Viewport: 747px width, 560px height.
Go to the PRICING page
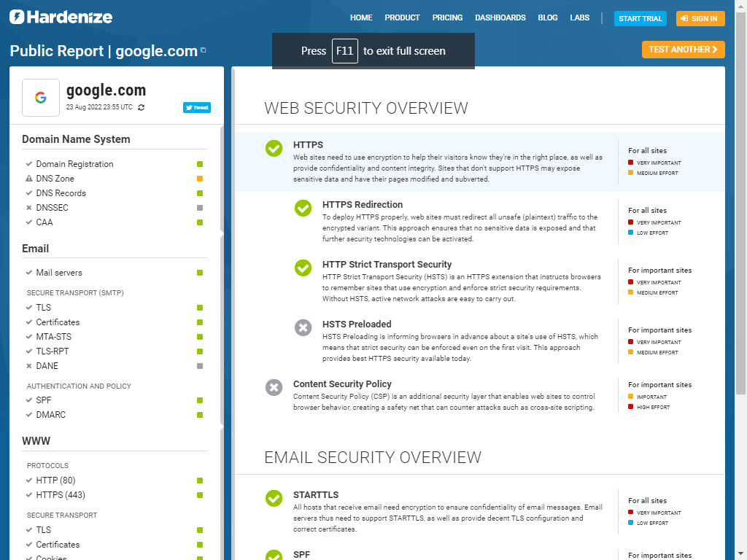[447, 17]
